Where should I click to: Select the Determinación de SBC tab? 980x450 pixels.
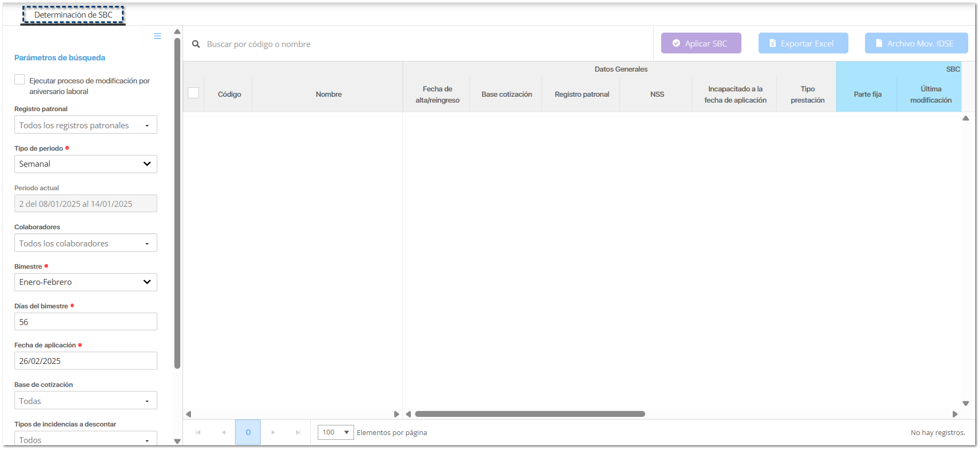tap(73, 15)
